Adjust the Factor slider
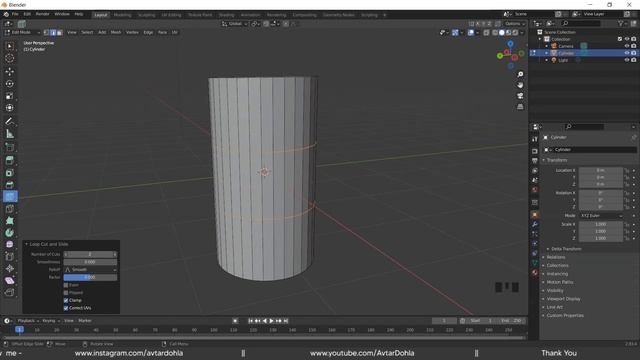640x360 pixels. coord(90,278)
